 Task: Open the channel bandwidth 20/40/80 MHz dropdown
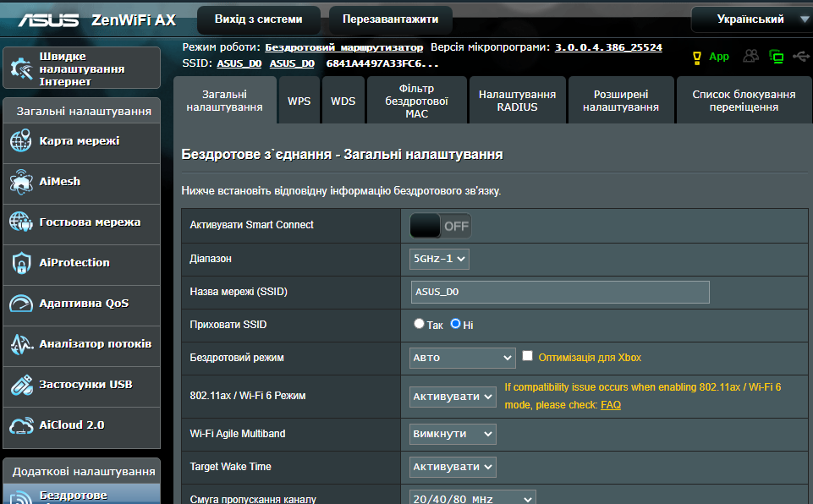pos(472,498)
